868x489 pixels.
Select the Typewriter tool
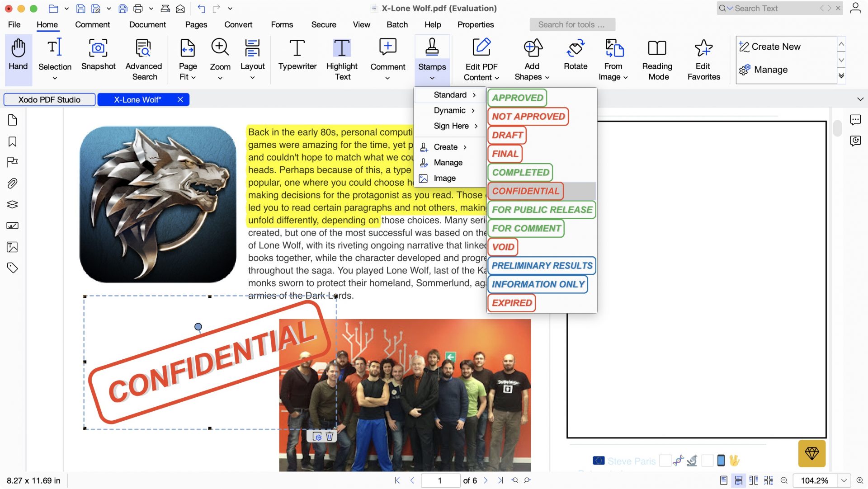coord(297,58)
